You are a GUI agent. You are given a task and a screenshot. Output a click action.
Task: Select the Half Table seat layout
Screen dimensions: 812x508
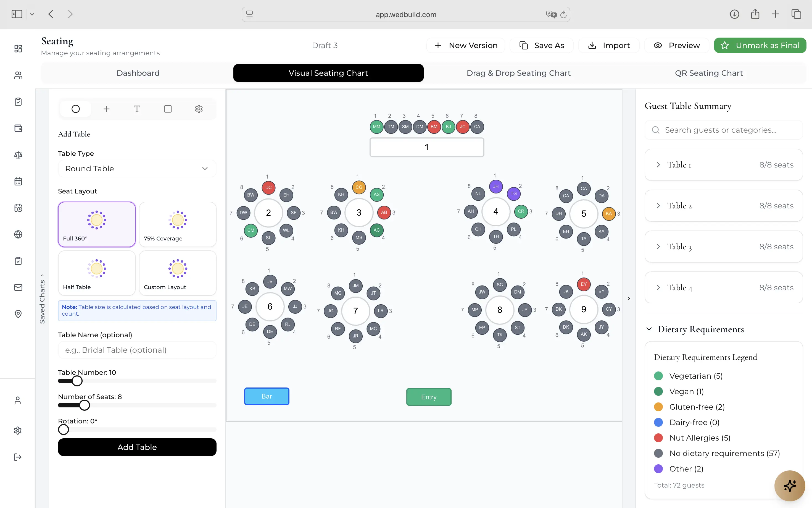click(x=97, y=273)
